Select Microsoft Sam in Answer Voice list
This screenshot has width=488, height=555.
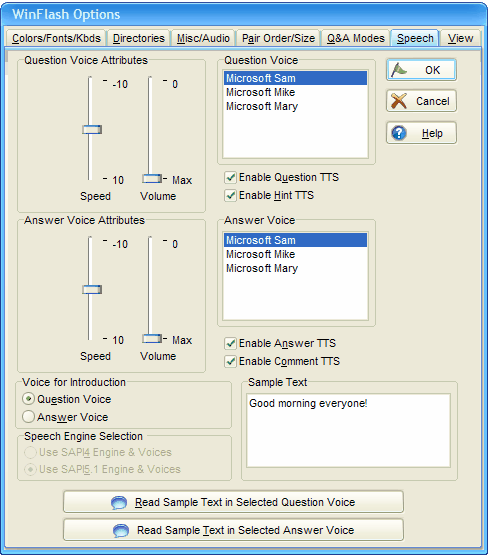(x=295, y=240)
